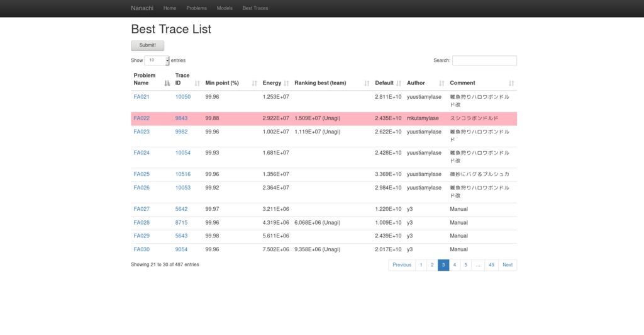Open problem FA024

coord(142,153)
